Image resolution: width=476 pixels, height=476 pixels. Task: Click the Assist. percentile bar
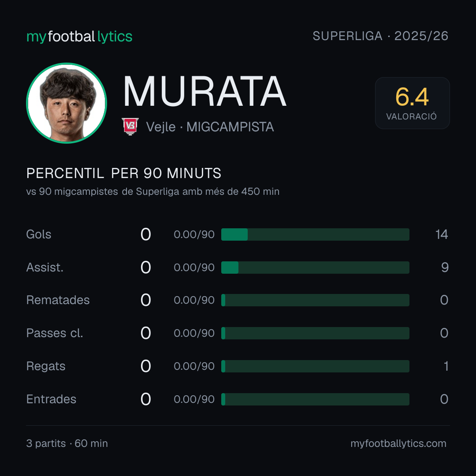(x=315, y=268)
